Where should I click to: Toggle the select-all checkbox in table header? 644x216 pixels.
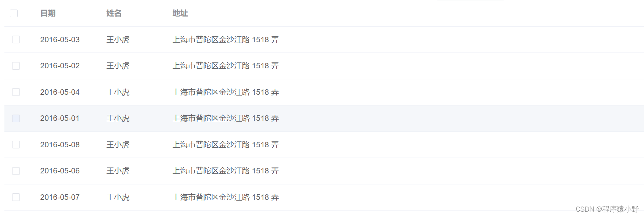click(14, 14)
